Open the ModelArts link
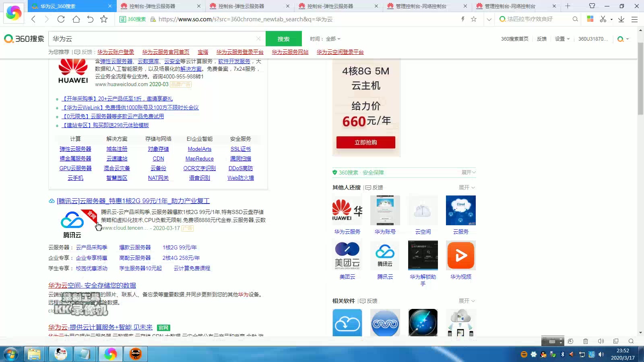The width and height of the screenshot is (644, 362). point(200,149)
